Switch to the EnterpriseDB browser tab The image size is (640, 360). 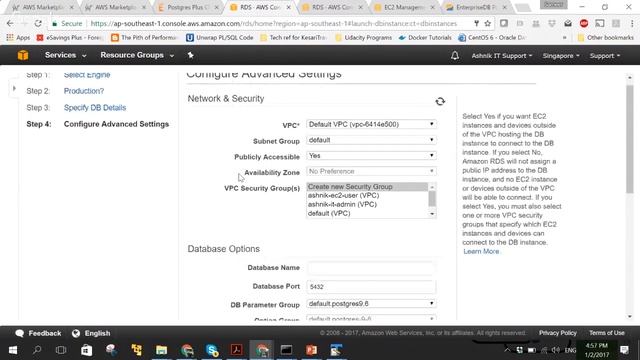[x=476, y=7]
